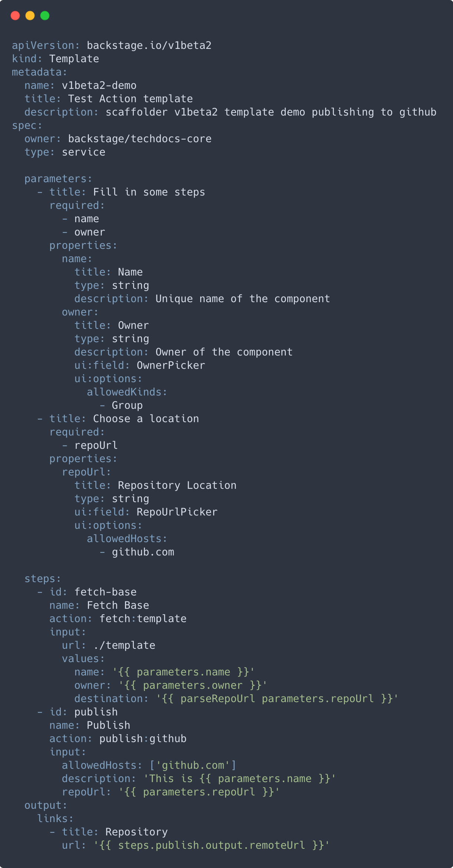
Task: Click the 'backstage.io/v1beta2' value text
Action: click(x=149, y=46)
